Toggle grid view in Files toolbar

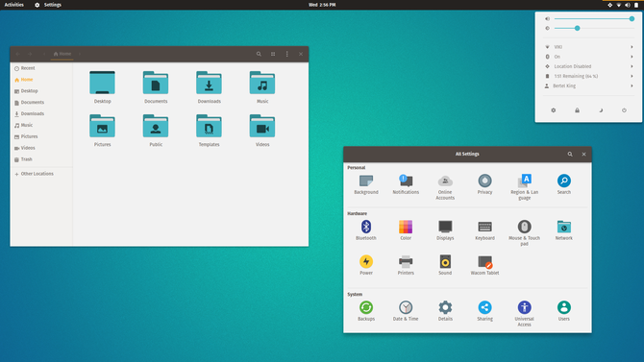coord(273,54)
